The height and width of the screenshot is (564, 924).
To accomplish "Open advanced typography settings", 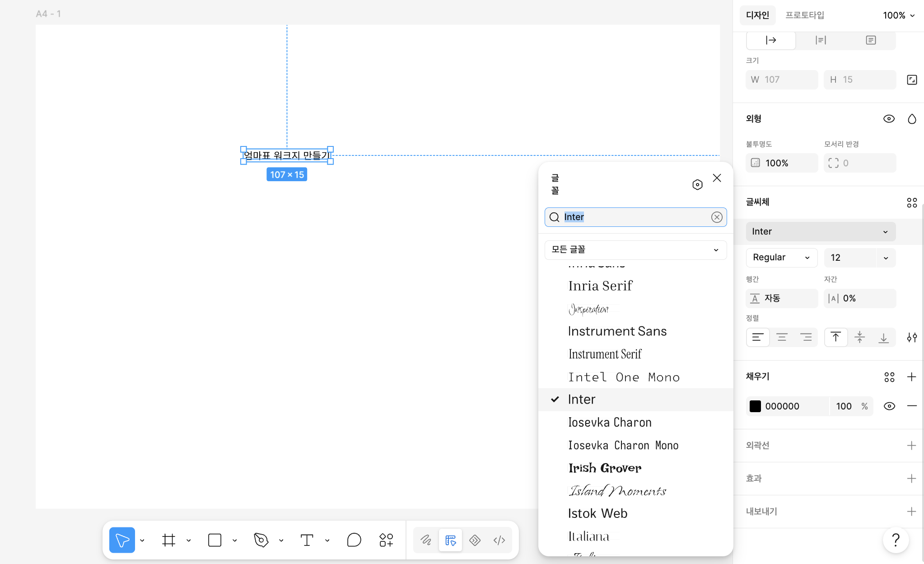I will [x=912, y=338].
